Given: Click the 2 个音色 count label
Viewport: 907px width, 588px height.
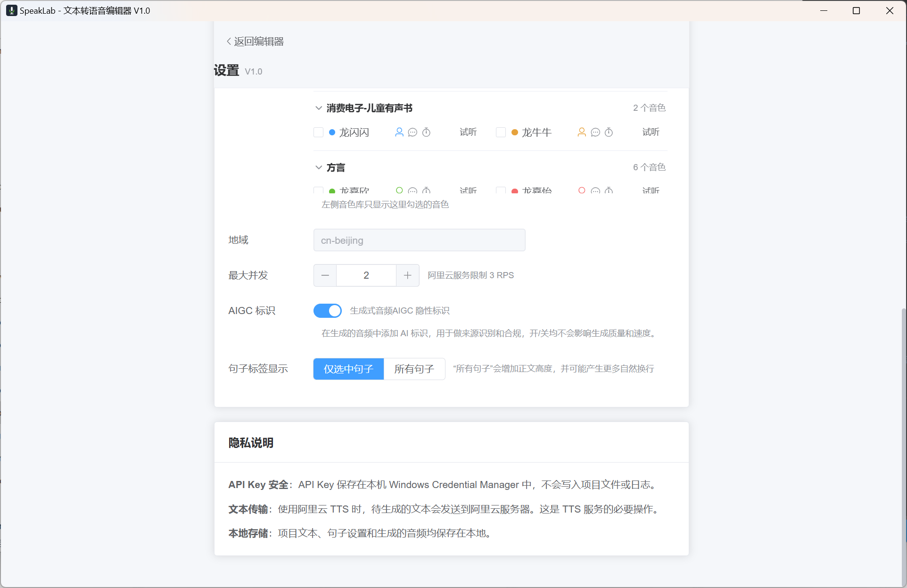Looking at the screenshot, I should 649,108.
